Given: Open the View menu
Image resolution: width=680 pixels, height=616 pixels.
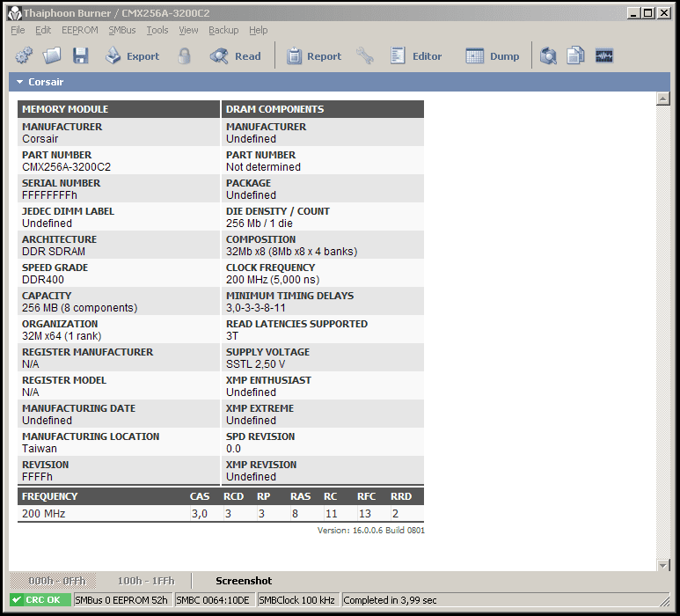Looking at the screenshot, I should (x=188, y=30).
